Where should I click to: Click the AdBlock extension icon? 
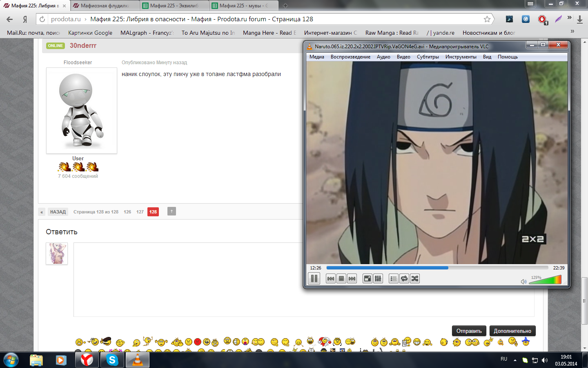point(542,19)
